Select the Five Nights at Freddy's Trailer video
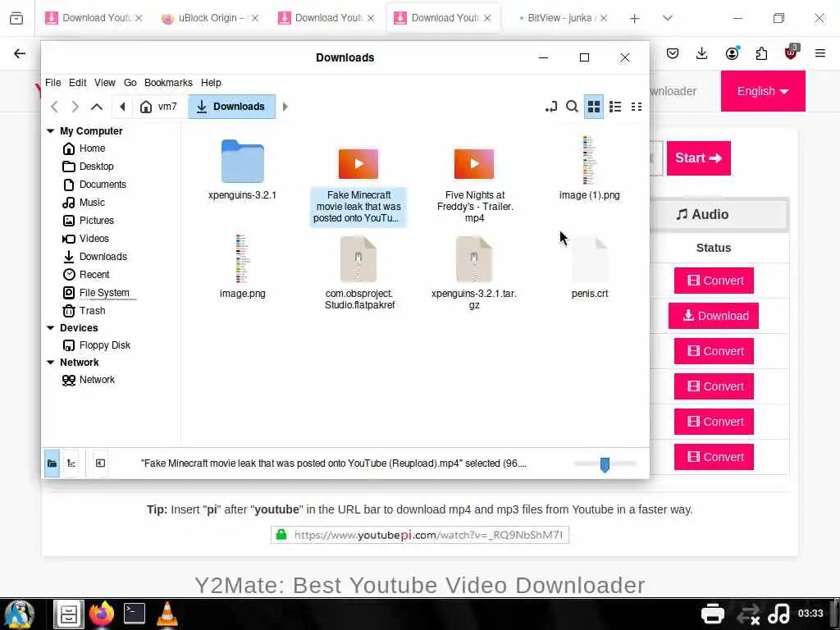Image resolution: width=840 pixels, height=630 pixels. coord(474,163)
